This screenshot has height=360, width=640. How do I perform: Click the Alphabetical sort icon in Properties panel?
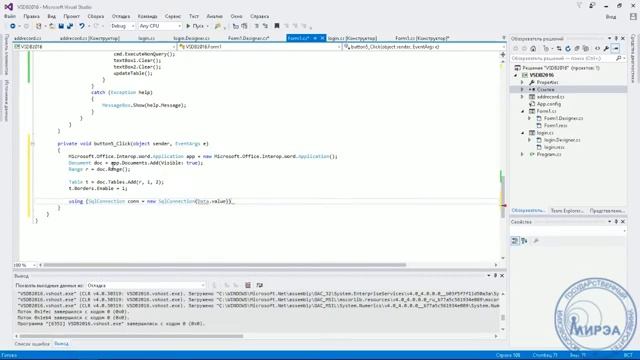(524, 241)
